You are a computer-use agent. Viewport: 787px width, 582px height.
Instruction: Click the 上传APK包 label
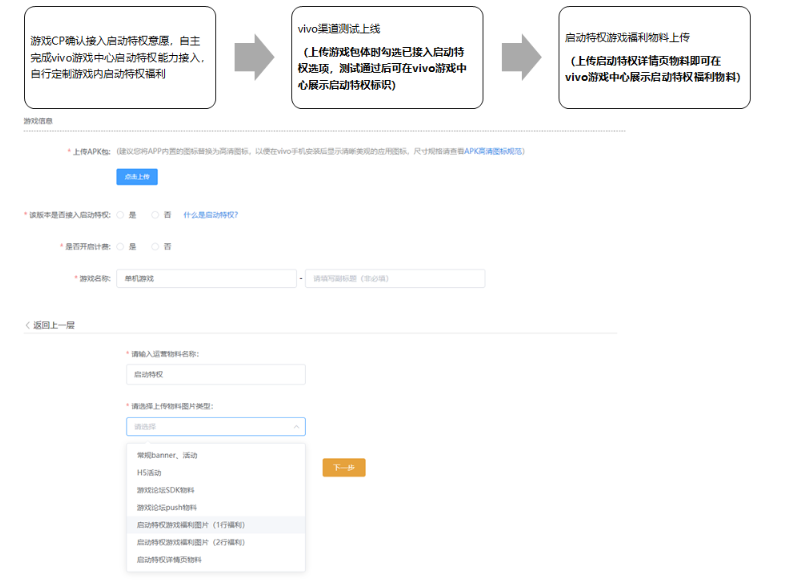pos(91,152)
